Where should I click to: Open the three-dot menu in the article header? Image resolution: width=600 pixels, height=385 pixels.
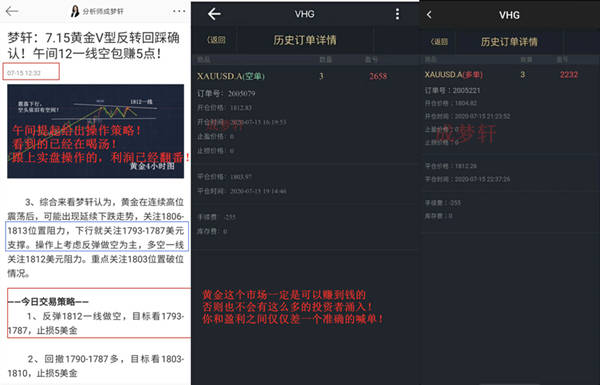179,11
